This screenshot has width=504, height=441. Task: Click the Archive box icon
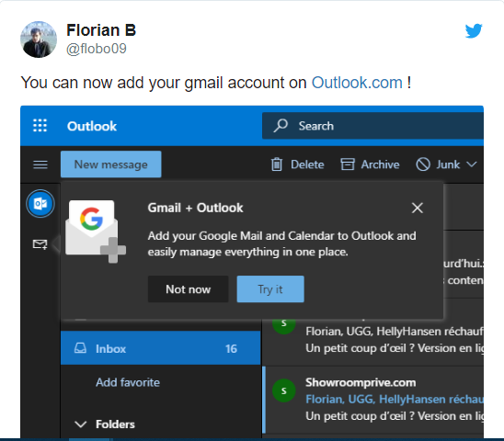[x=348, y=164]
